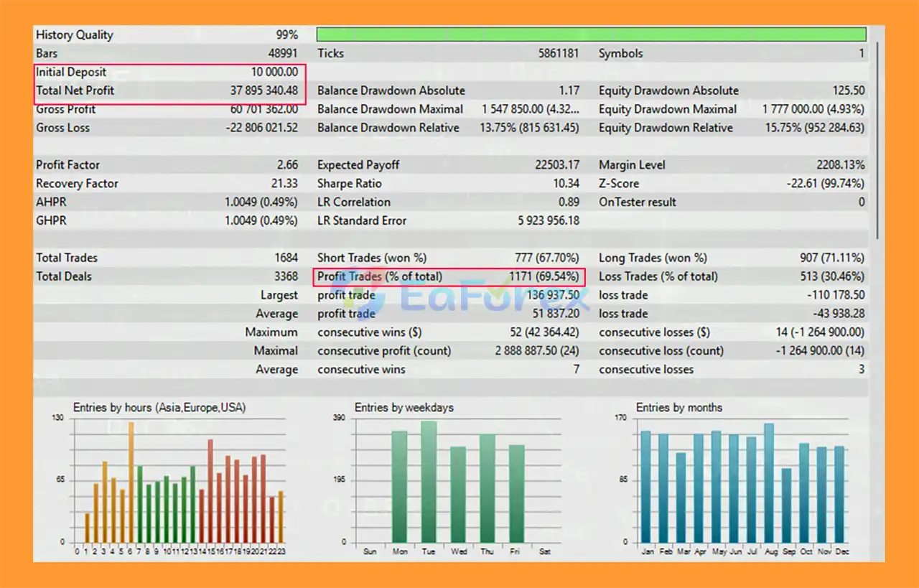Click the Aug bar in Entries by months
This screenshot has height=588, width=919.
[x=769, y=482]
